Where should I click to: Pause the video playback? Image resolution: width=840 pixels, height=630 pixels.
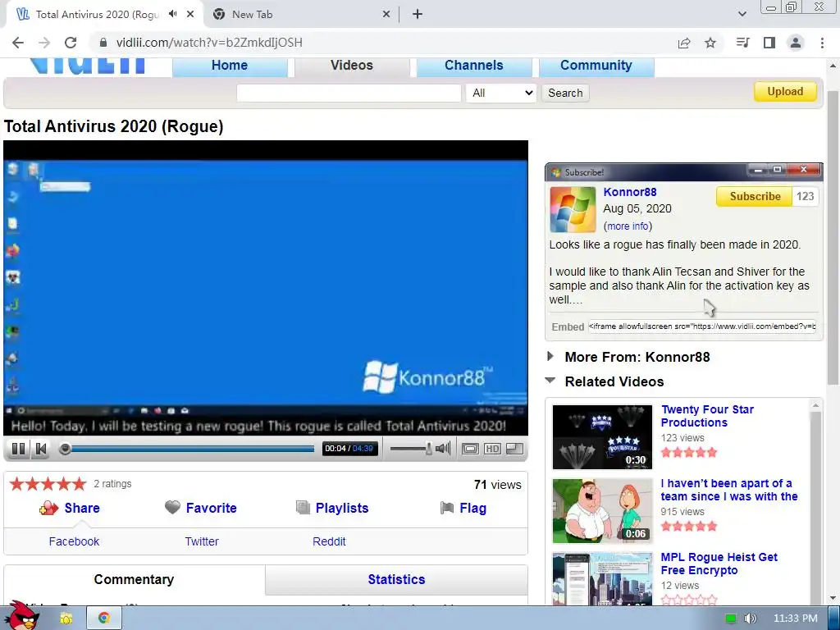(x=18, y=449)
